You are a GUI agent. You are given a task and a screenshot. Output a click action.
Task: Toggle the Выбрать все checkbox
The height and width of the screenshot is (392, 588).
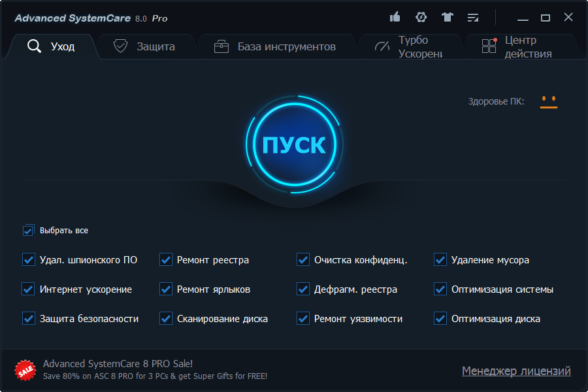click(29, 231)
